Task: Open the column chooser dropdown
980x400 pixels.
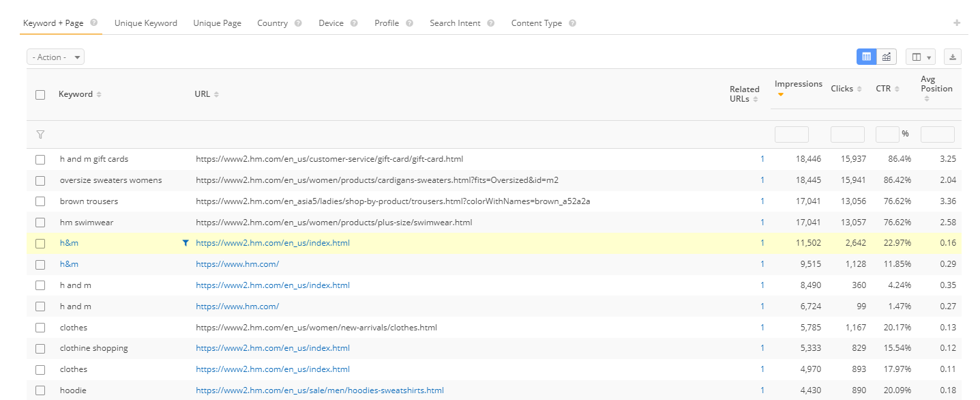Action: 920,57
